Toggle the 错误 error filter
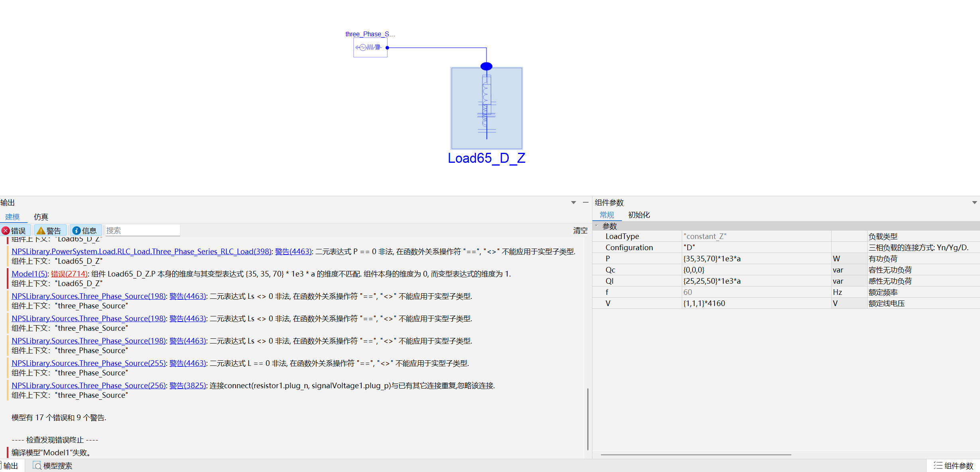 click(14, 231)
